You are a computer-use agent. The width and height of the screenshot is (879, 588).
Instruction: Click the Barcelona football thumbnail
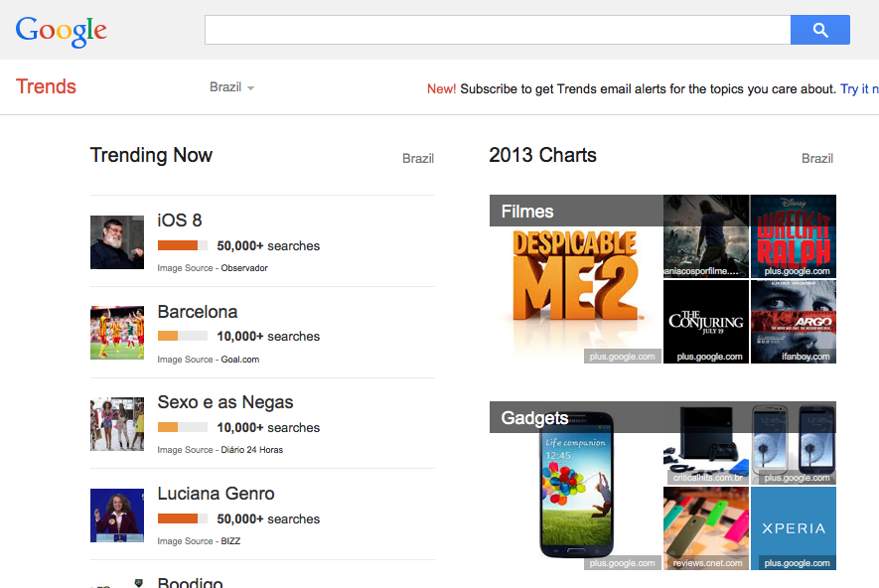tap(117, 333)
